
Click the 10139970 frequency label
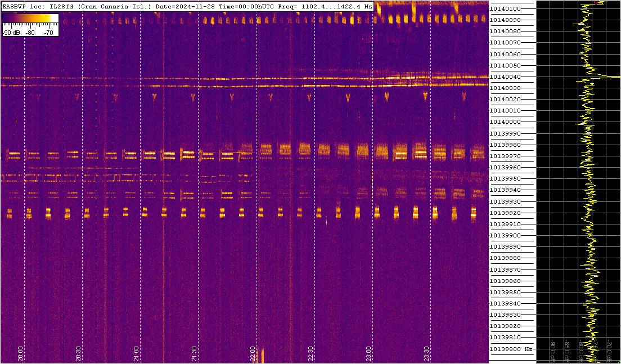505,156
